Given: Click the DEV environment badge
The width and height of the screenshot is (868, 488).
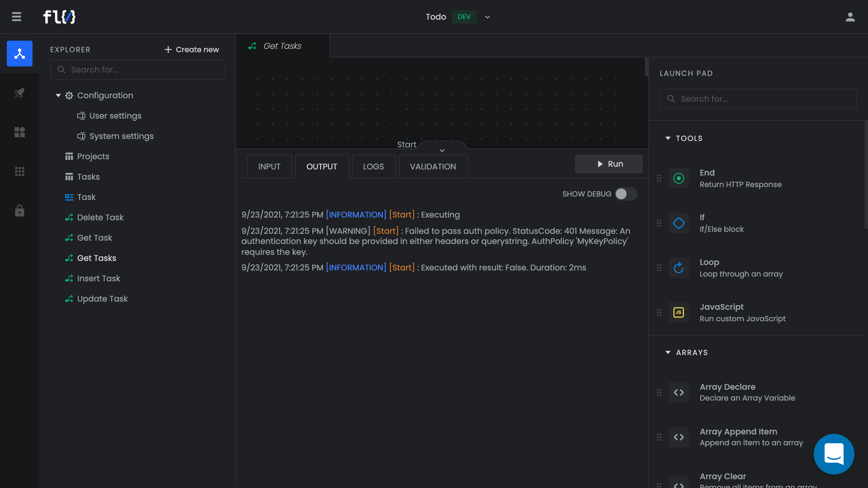Looking at the screenshot, I should (464, 17).
